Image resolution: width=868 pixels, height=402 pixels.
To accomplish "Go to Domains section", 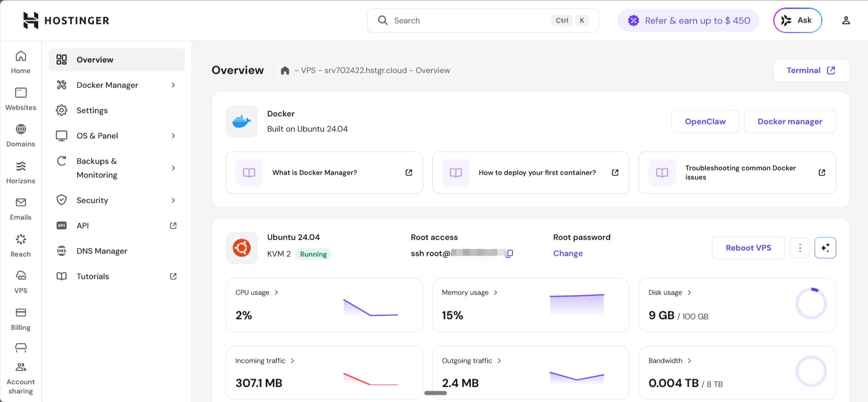I will (21, 136).
